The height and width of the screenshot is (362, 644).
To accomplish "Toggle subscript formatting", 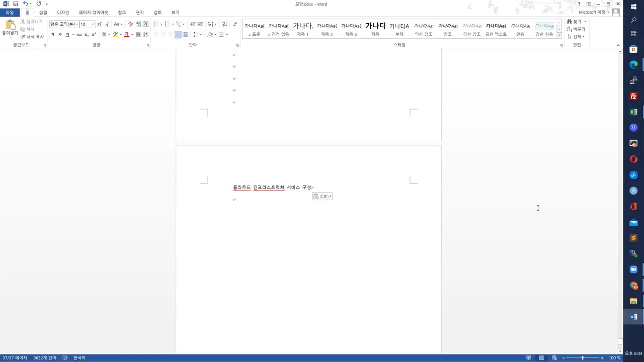I will tap(86, 35).
